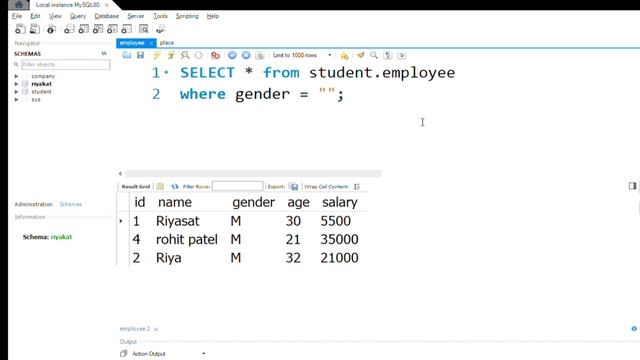The image size is (640, 360).
Task: Click the Filter objects search field
Action: [65, 64]
